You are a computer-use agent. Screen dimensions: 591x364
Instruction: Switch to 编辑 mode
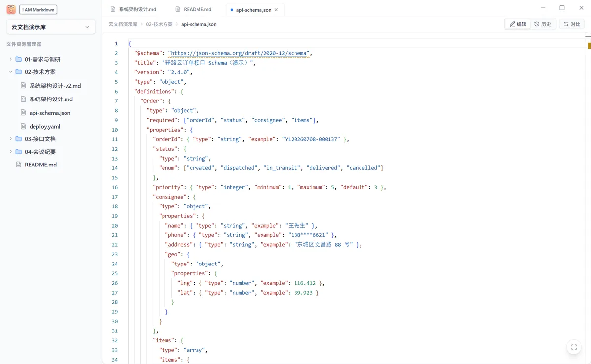(518, 24)
